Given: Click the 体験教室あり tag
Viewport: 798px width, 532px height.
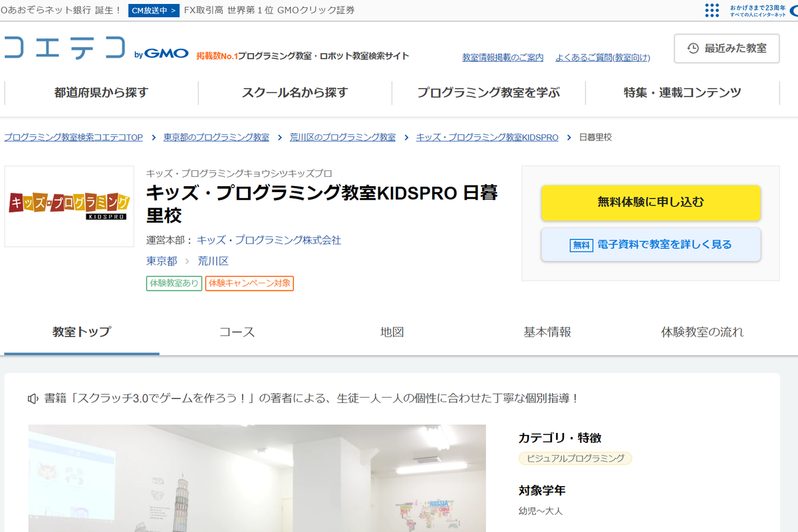Looking at the screenshot, I should pyautogui.click(x=174, y=283).
